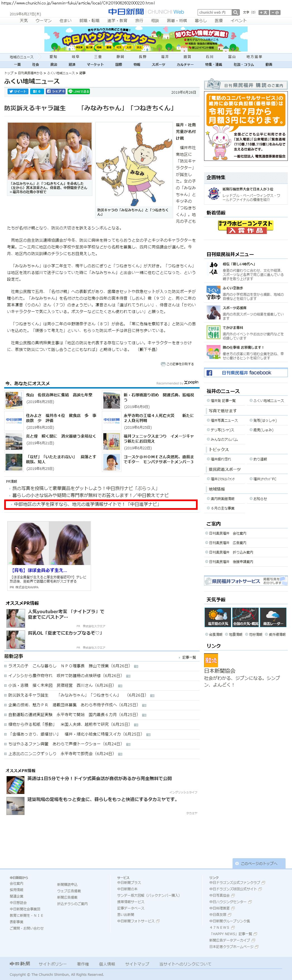Open 福井ミラクルエレファンツ sports link
The height and width of the screenshot is (980, 292).
tap(222, 479)
